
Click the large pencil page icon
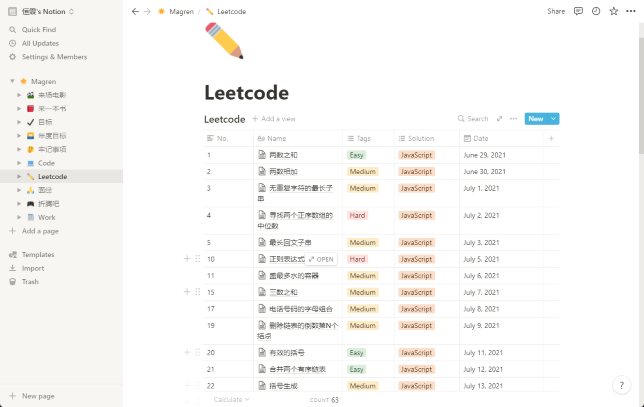(x=223, y=42)
